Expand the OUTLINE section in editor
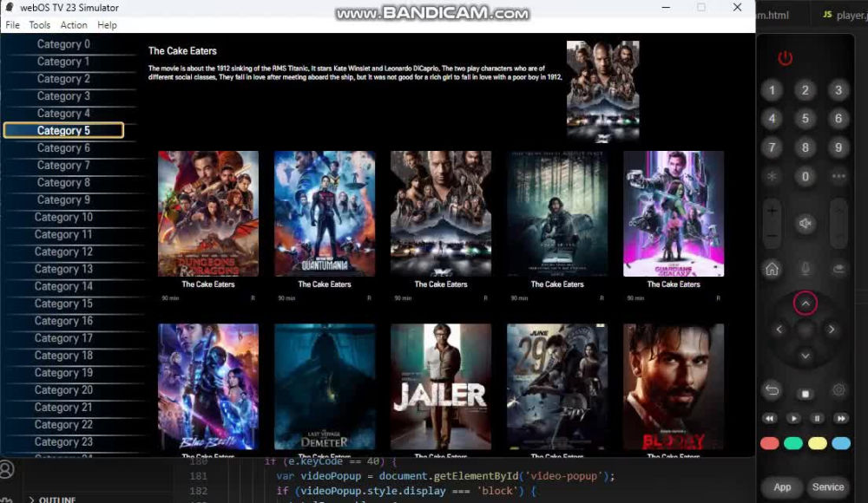 coord(53,500)
